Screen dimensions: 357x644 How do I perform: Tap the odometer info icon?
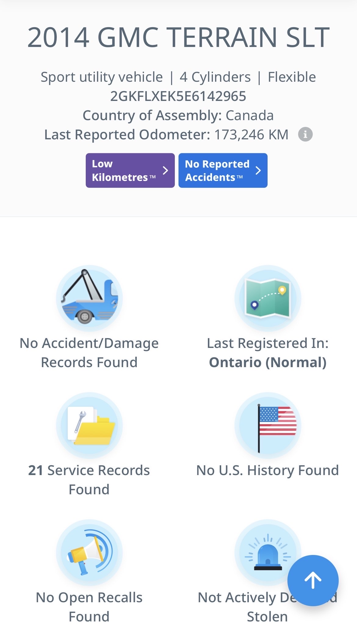pyautogui.click(x=305, y=134)
